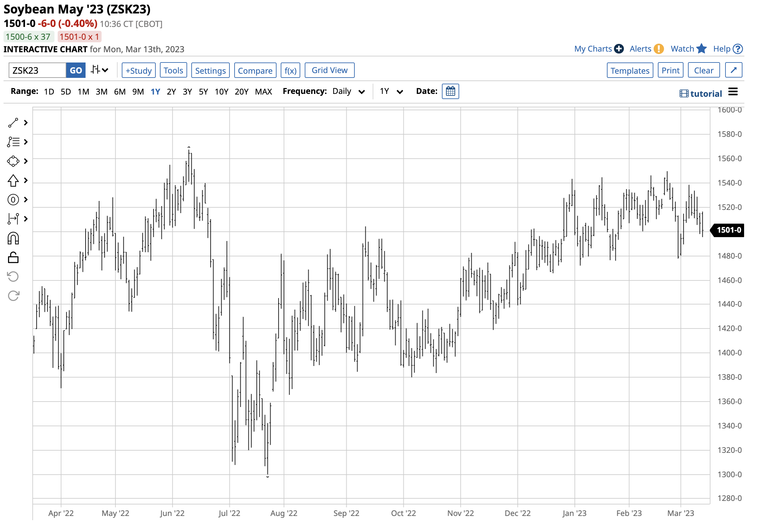Undo last chart action
The image size is (762, 532).
(x=13, y=277)
